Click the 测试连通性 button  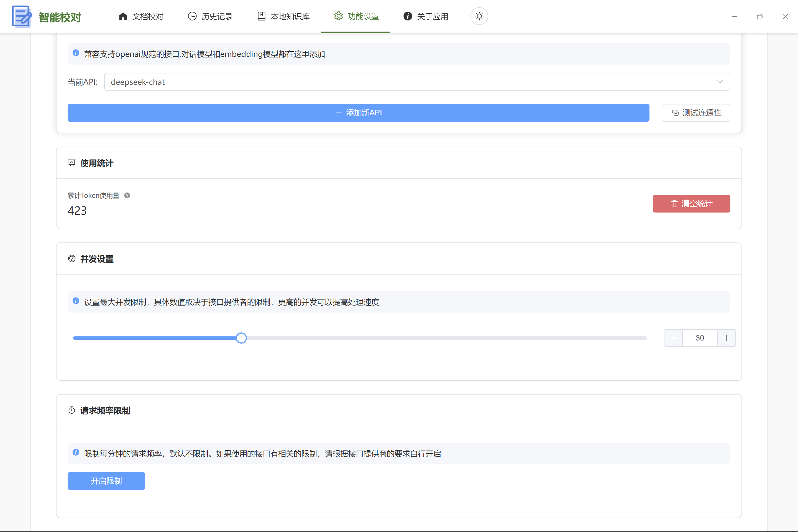tap(696, 113)
